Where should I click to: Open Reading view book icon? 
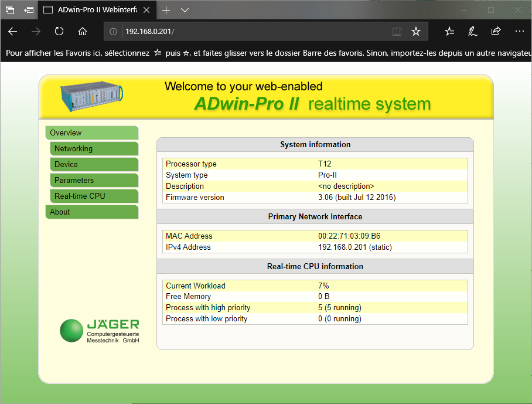pos(397,32)
